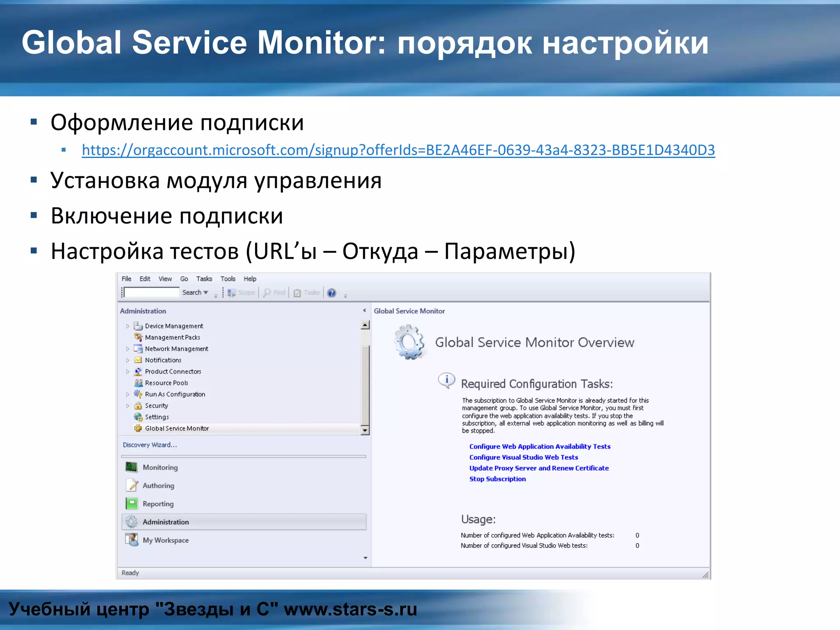Screen dimensions: 840x630
Task: Click the tree scrollbar thumb
Action: click(365, 386)
